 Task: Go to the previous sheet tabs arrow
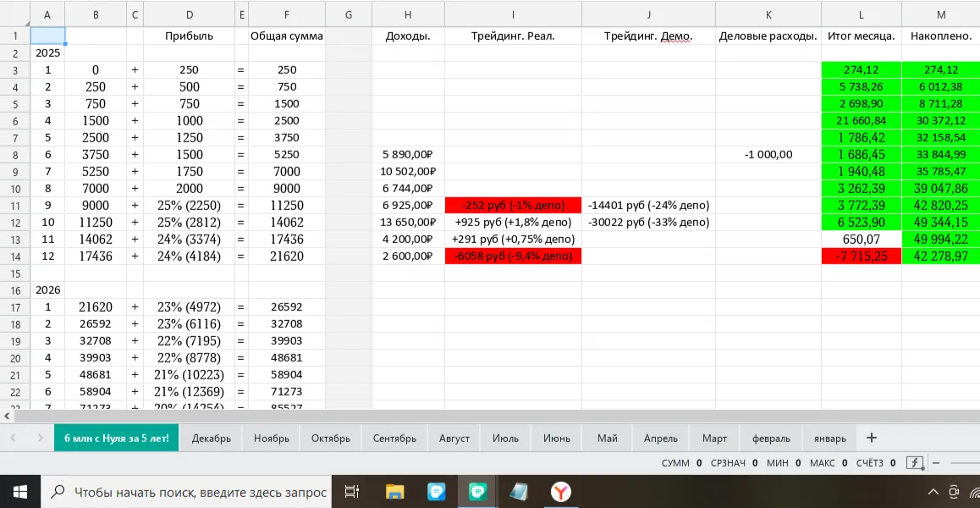pos(14,438)
